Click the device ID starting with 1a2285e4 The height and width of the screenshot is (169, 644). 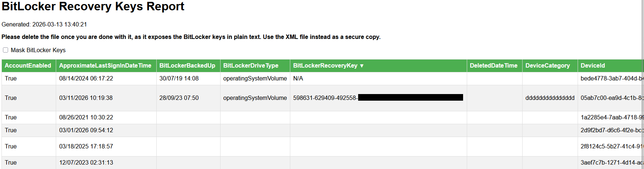click(x=611, y=118)
